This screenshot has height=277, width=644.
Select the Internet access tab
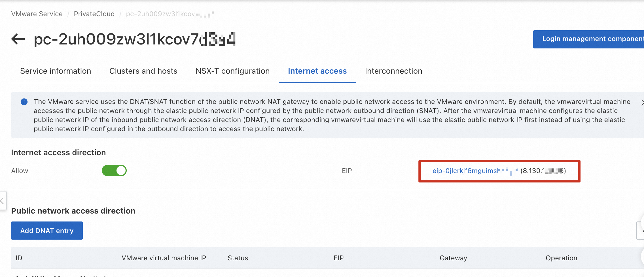click(317, 71)
